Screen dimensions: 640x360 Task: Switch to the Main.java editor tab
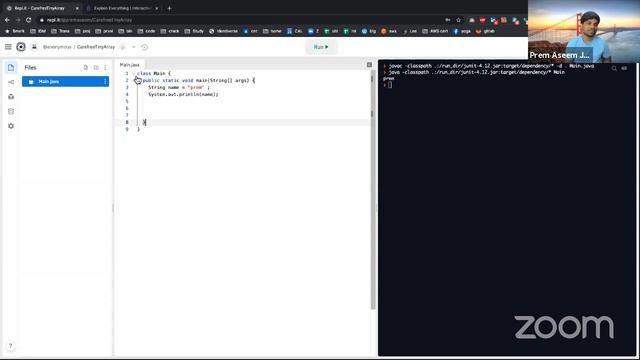[x=129, y=65]
